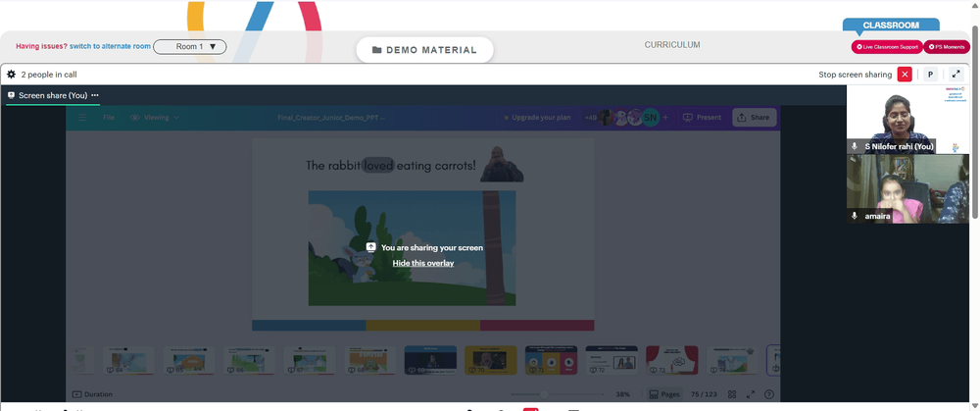The image size is (980, 411).
Task: Click Canva fullscreen arrows icon
Action: coord(751,394)
